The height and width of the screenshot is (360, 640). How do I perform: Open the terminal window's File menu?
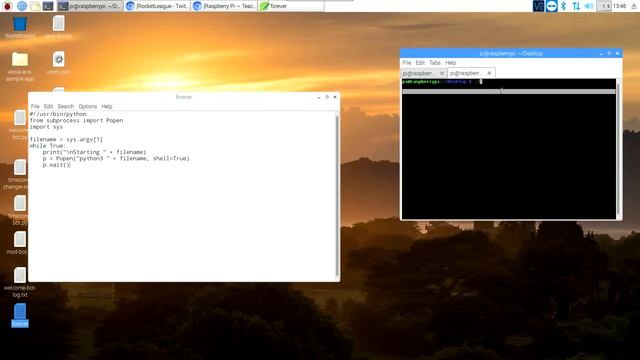click(x=407, y=63)
